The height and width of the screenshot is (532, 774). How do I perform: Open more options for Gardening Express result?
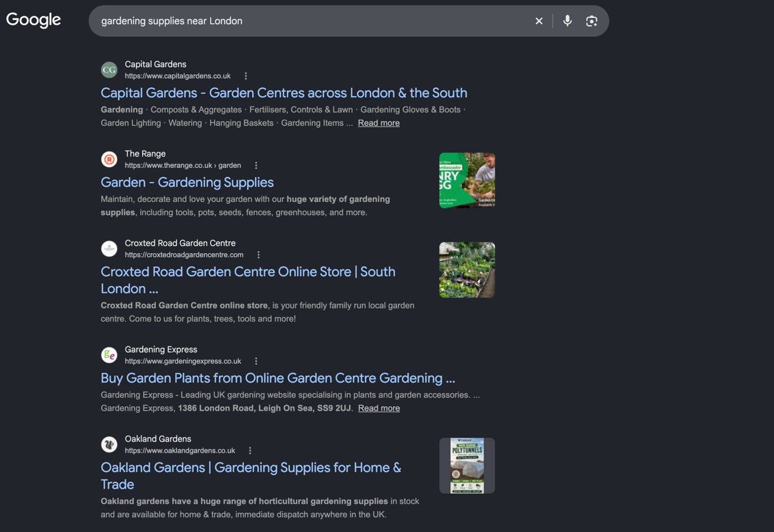(256, 361)
